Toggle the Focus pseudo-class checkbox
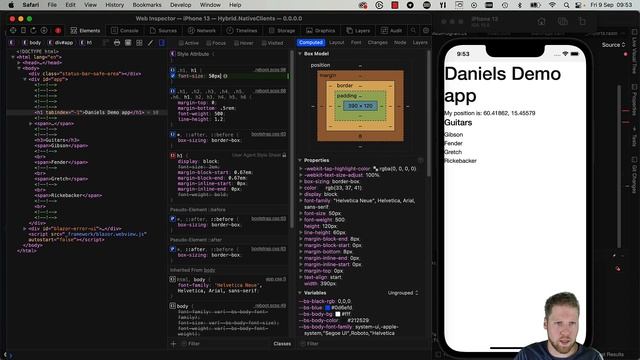 209,43
